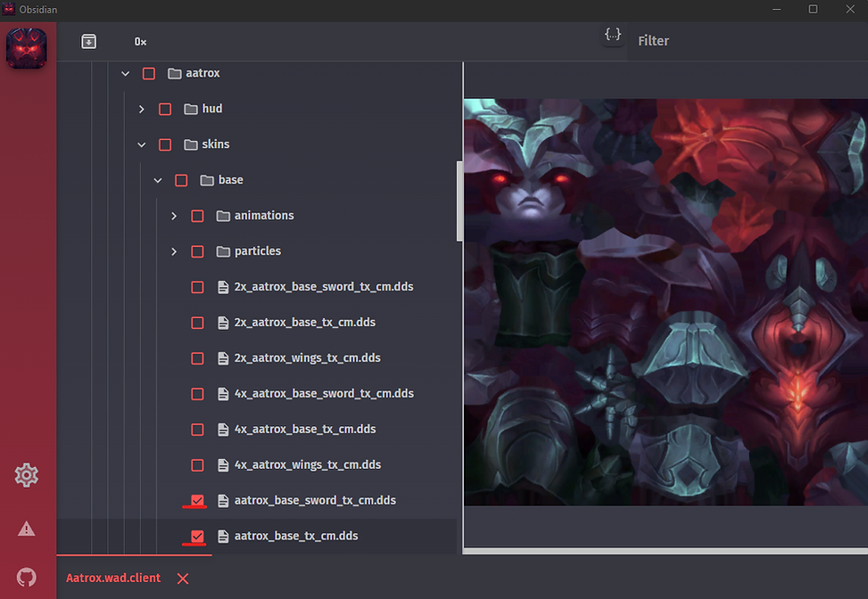Collapse the aatrox folder
The height and width of the screenshot is (599, 868).
click(x=126, y=74)
